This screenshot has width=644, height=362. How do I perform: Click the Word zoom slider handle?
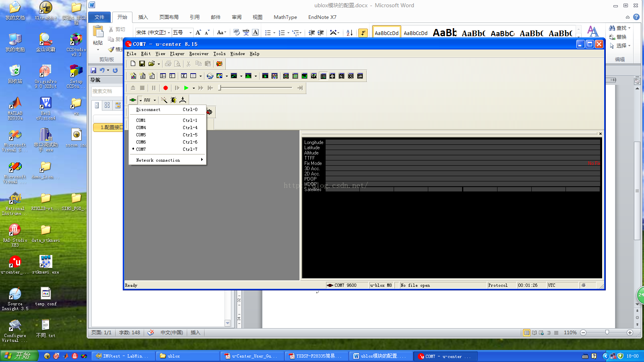tap(607, 333)
